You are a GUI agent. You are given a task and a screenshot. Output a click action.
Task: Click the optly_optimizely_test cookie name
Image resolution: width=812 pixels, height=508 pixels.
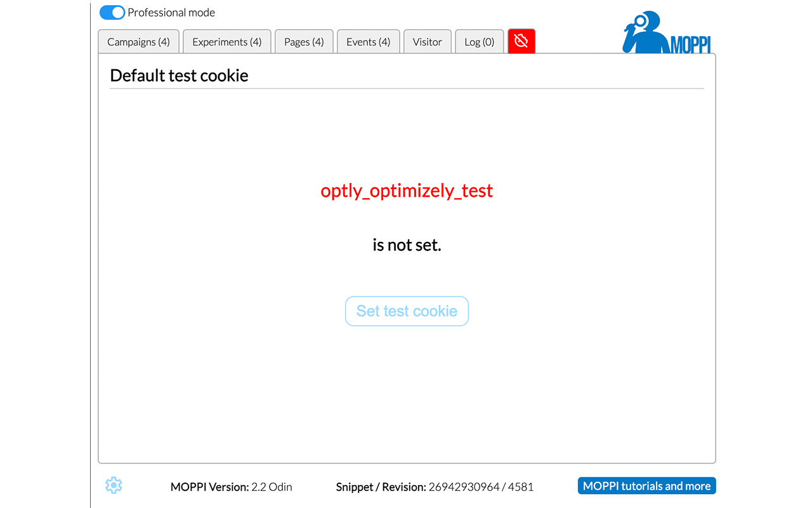point(407,190)
